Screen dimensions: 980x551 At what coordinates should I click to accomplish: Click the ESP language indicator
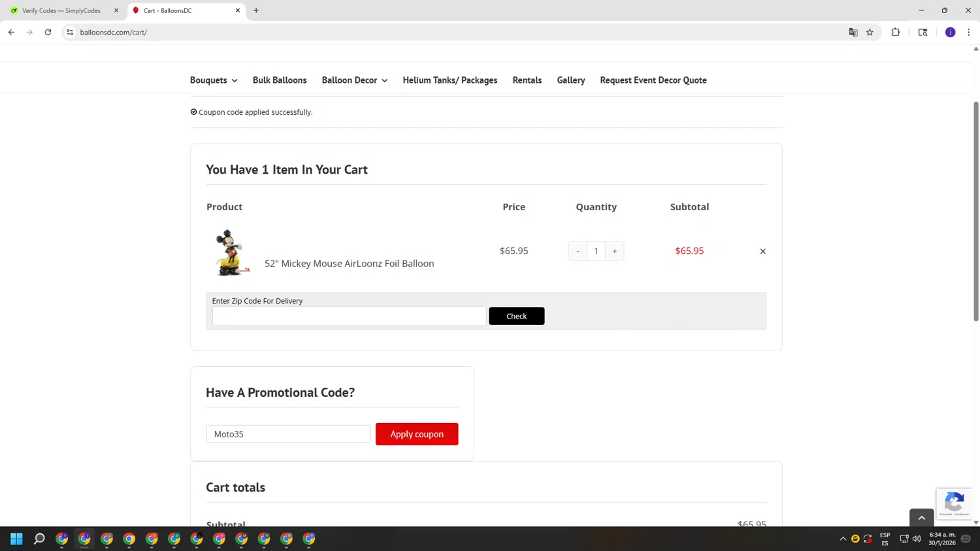(885, 539)
